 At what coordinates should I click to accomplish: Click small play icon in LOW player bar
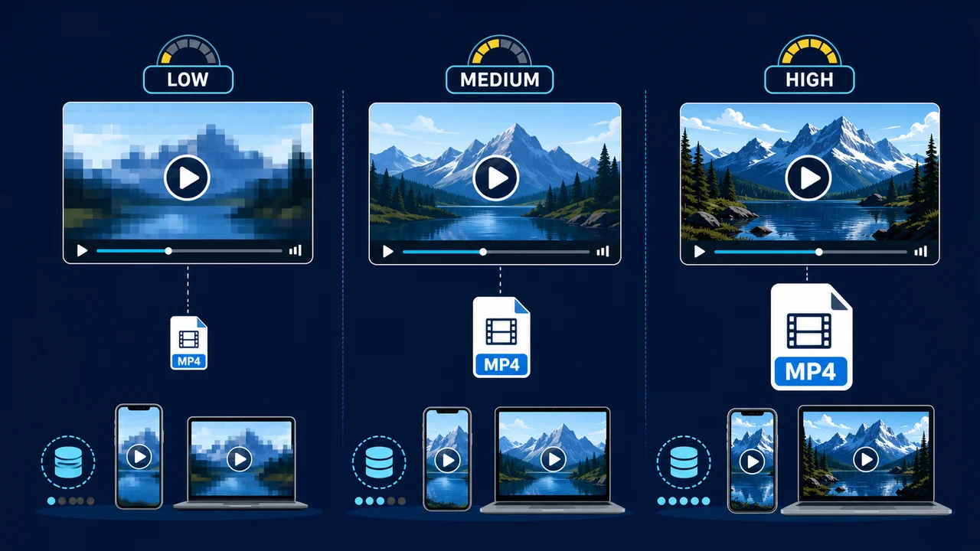[x=82, y=250]
